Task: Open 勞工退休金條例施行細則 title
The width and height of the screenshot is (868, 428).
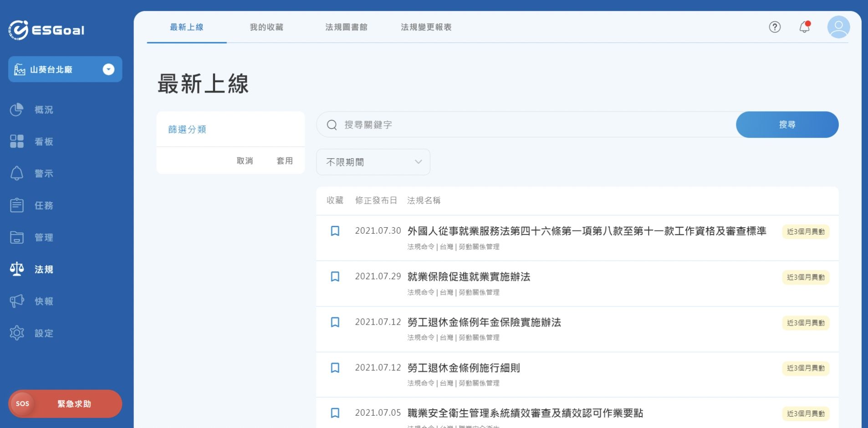Action: point(464,368)
